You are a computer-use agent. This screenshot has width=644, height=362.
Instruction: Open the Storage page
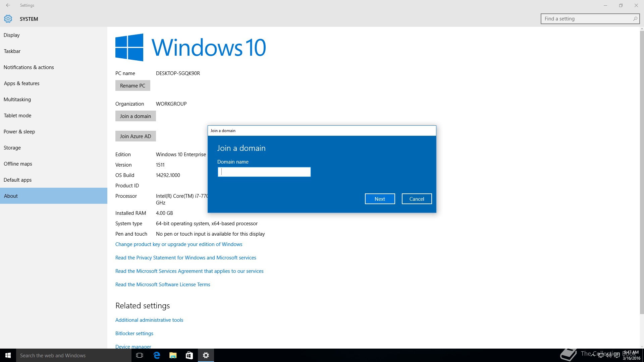coord(54,148)
